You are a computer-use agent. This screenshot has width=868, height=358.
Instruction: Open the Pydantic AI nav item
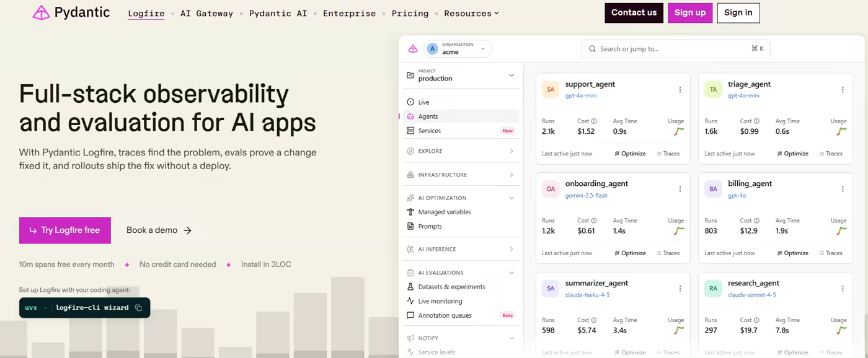tap(278, 13)
